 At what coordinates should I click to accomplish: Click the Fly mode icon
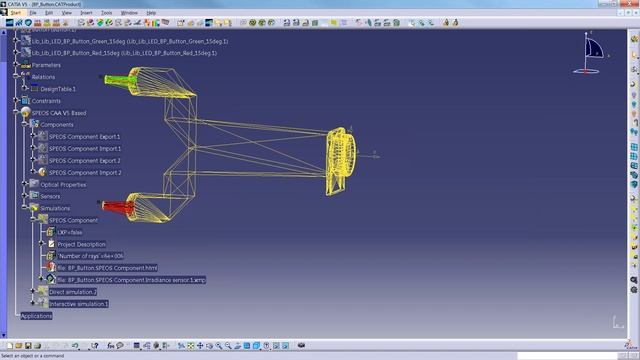click(x=181, y=346)
